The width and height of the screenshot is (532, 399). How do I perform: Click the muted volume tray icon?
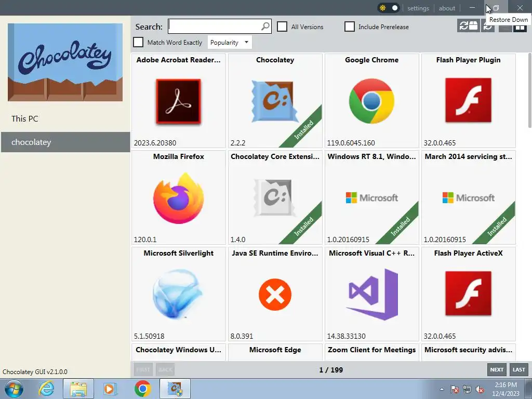coord(480,389)
